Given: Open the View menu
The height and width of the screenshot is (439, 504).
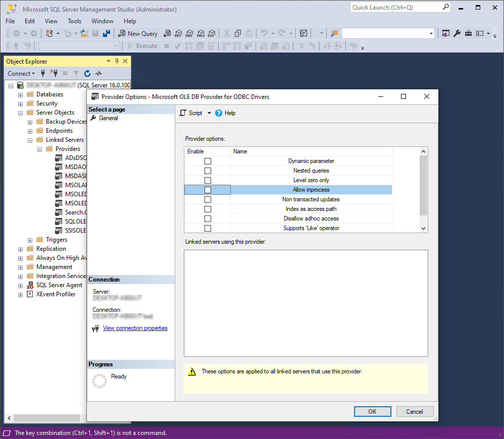Looking at the screenshot, I should 51,21.
